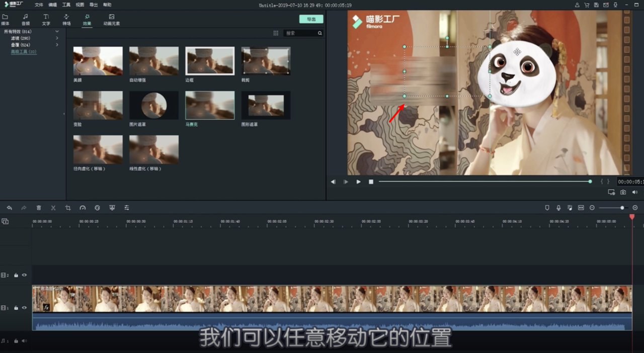The image size is (644, 353).
Task: Click the mark in/out braces icon
Action: coord(605,182)
